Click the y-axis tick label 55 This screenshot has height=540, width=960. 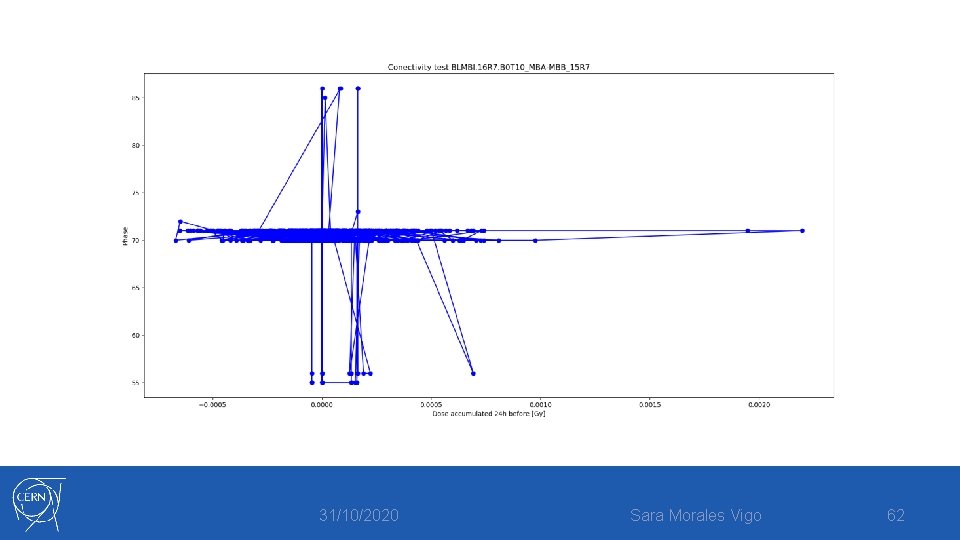pyautogui.click(x=136, y=383)
